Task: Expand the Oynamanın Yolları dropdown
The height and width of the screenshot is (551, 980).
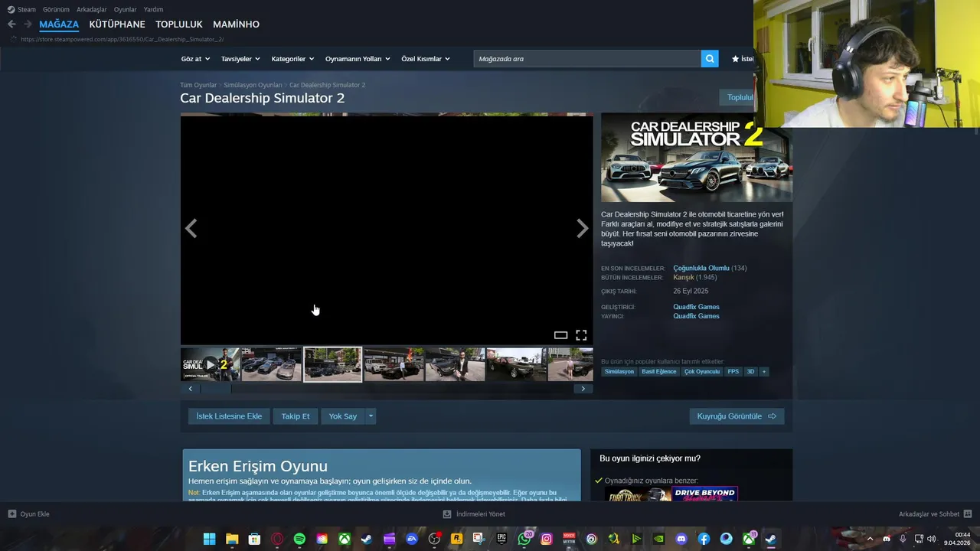Action: click(358, 59)
